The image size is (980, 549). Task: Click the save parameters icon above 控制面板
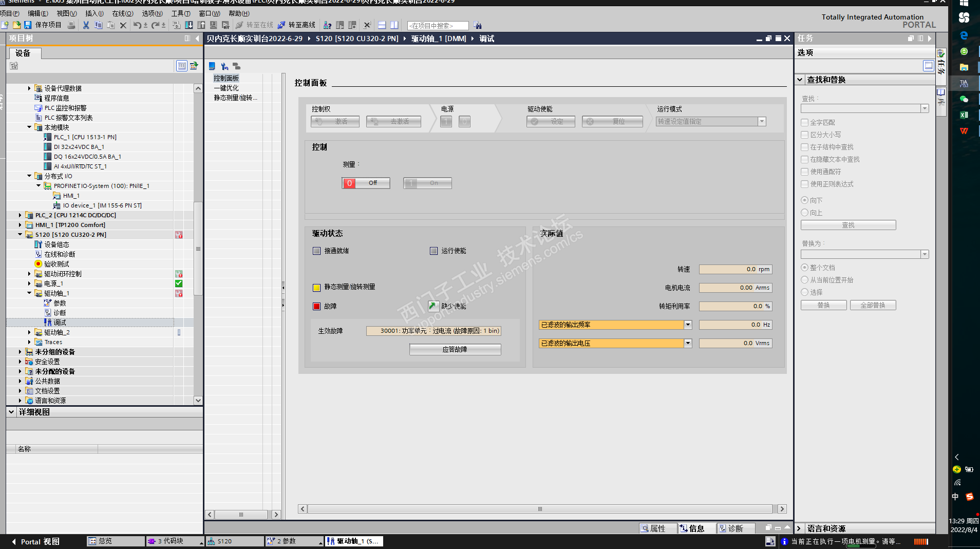(x=212, y=66)
